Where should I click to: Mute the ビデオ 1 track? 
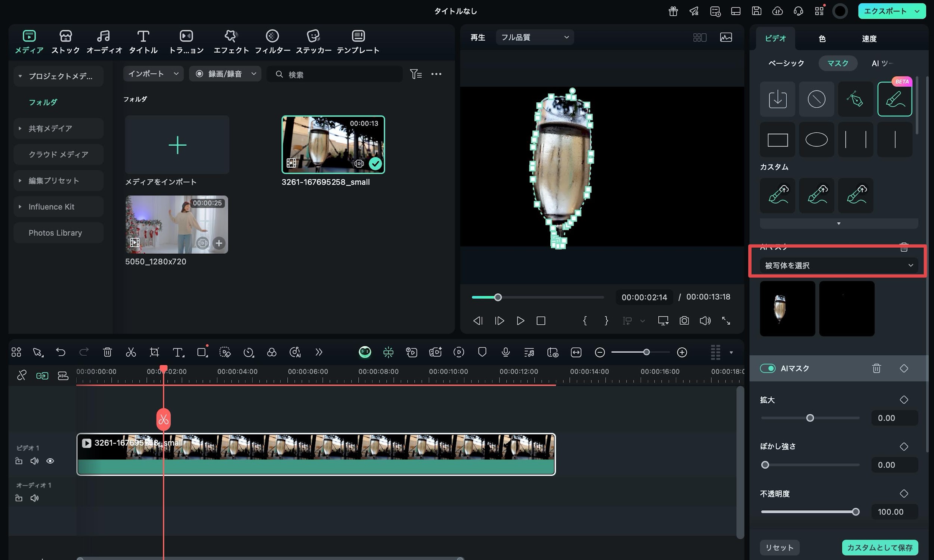click(x=34, y=461)
